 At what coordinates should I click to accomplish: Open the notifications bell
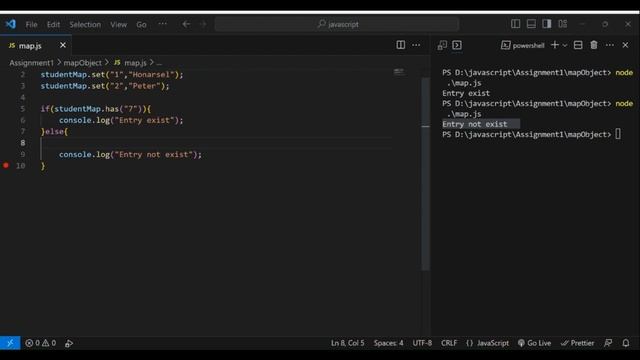click(x=626, y=343)
